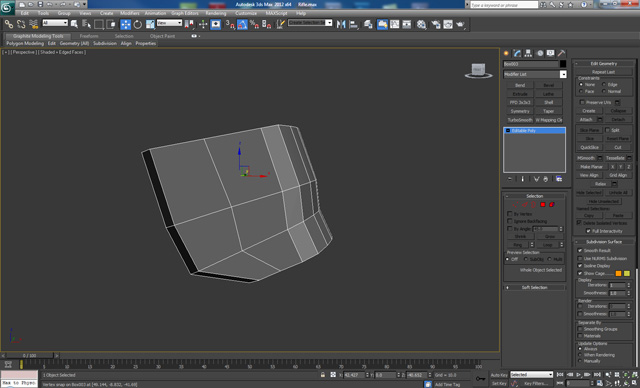Click the Select and Link tool

coord(9,24)
